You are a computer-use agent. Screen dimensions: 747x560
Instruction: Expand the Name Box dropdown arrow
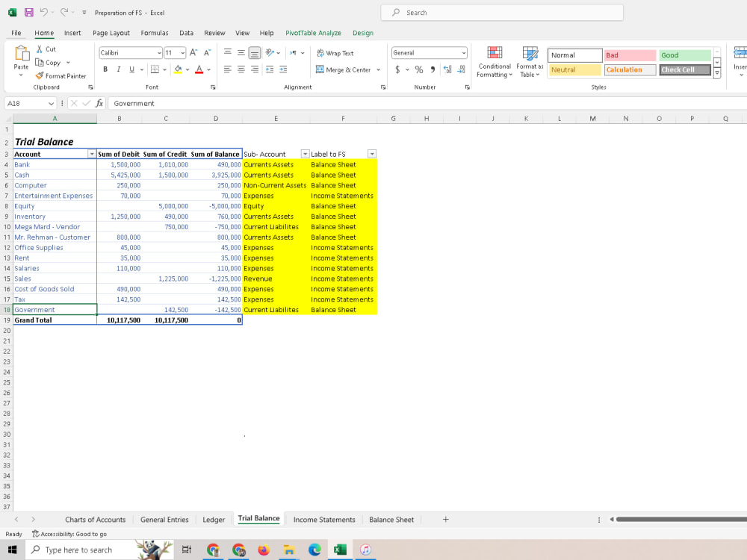(51, 103)
